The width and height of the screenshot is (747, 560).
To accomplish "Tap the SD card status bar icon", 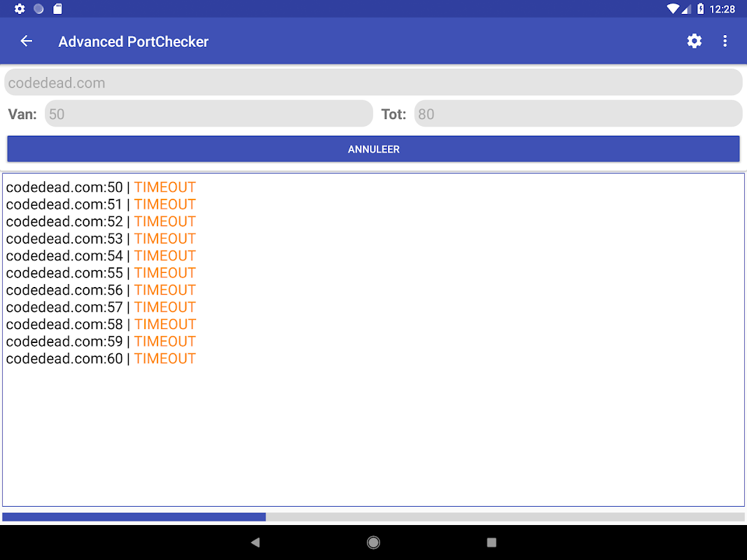I will (57, 8).
